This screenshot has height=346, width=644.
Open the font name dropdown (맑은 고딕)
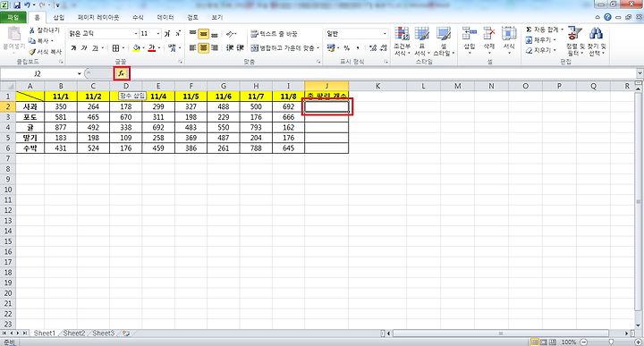(x=136, y=34)
